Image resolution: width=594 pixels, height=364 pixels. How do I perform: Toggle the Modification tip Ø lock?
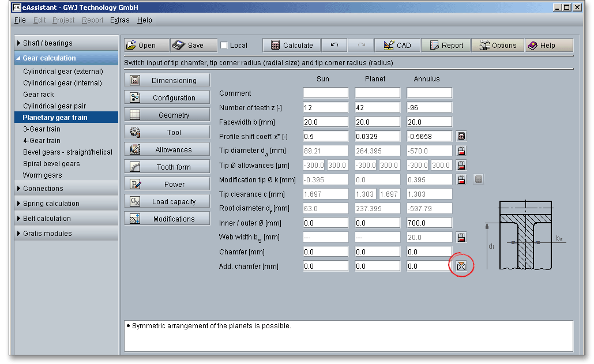click(x=461, y=180)
